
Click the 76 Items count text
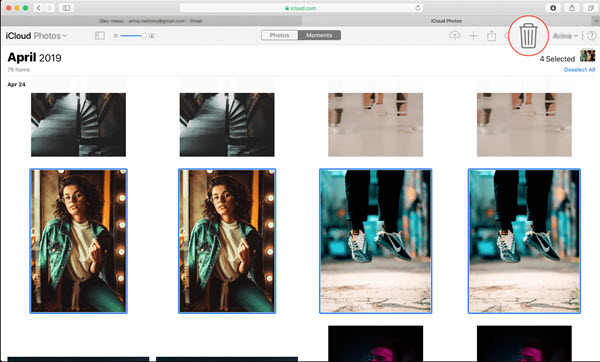18,70
